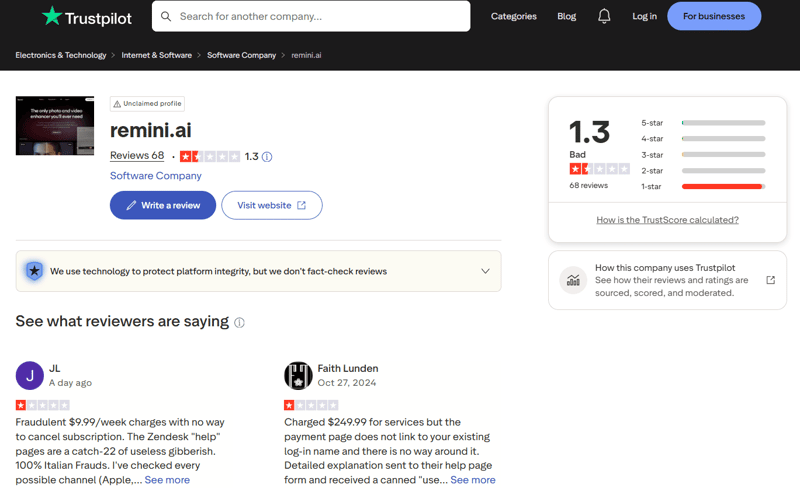This screenshot has height=488, width=800.
Task: Select the '68 reviews' text in score card
Action: click(588, 185)
